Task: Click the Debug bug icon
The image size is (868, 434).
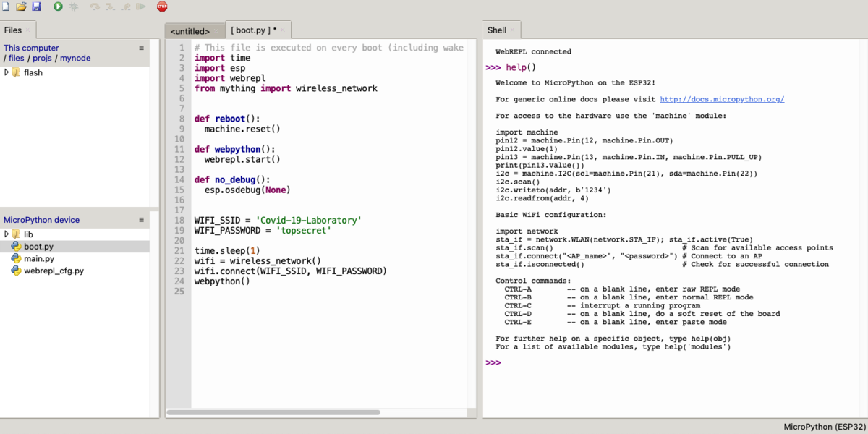Action: [73, 7]
